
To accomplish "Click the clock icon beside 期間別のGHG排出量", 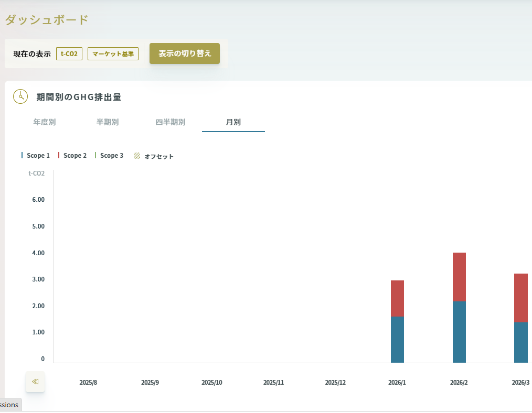I will pyautogui.click(x=20, y=97).
